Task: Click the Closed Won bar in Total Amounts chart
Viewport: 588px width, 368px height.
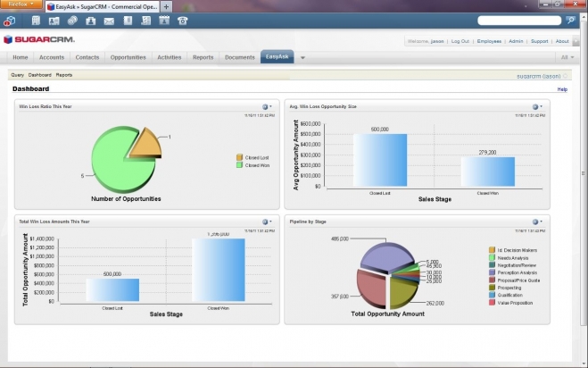Action: pos(219,270)
